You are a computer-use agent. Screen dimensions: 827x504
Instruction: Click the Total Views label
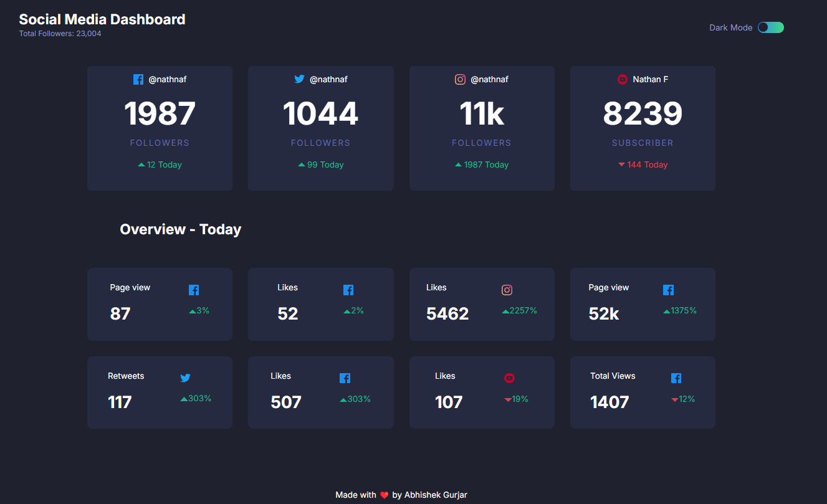click(613, 376)
